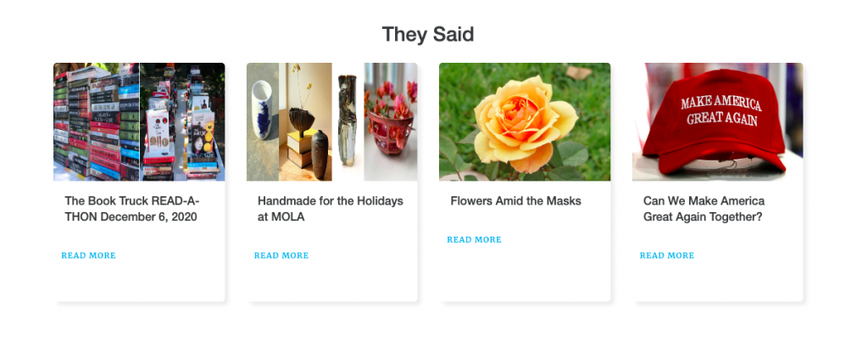
Task: Click the yellow rose photo
Action: 525,122
